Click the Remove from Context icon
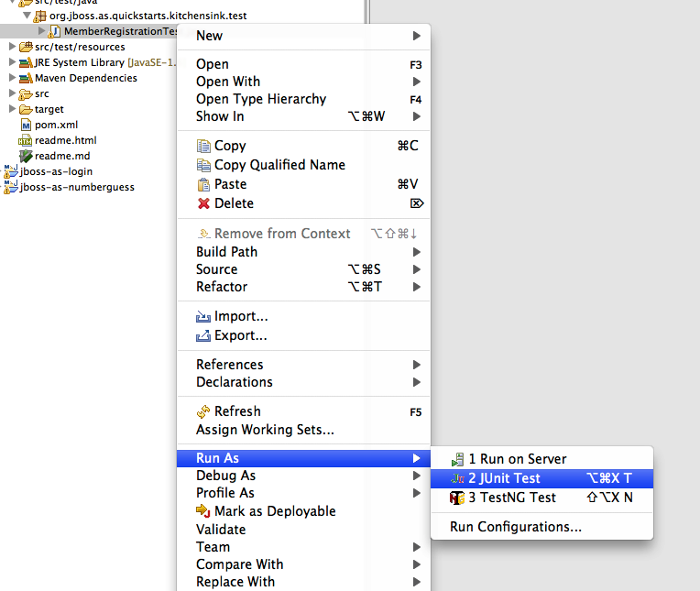 (203, 234)
